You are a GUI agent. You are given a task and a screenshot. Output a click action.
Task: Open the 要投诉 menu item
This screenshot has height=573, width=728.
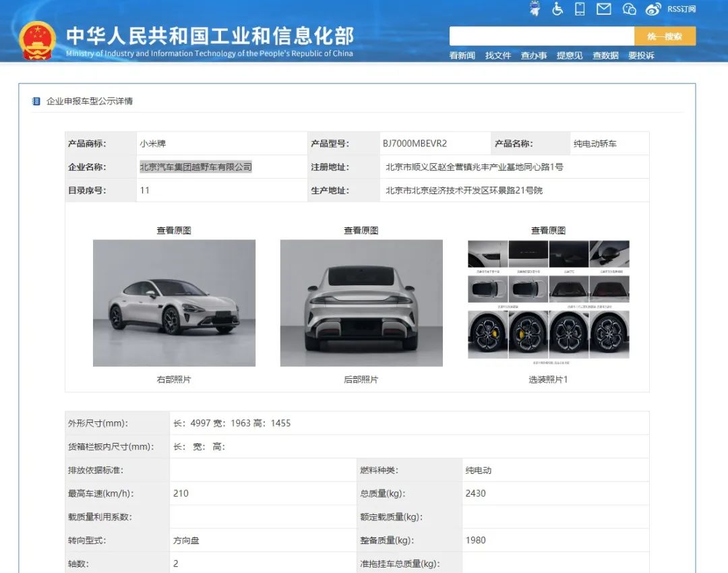[641, 55]
